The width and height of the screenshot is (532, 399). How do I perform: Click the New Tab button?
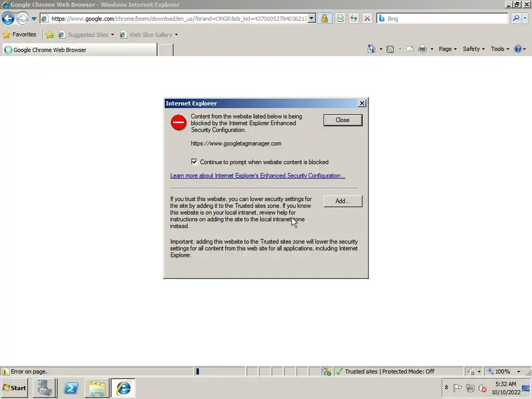point(166,50)
